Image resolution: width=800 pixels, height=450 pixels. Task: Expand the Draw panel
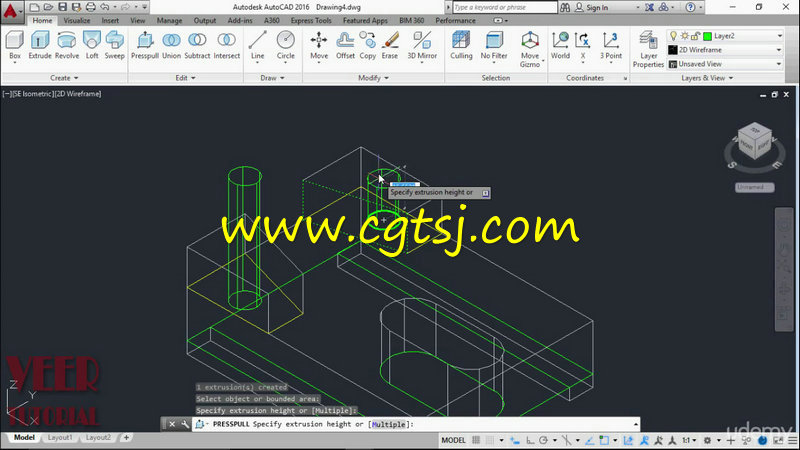coord(272,78)
